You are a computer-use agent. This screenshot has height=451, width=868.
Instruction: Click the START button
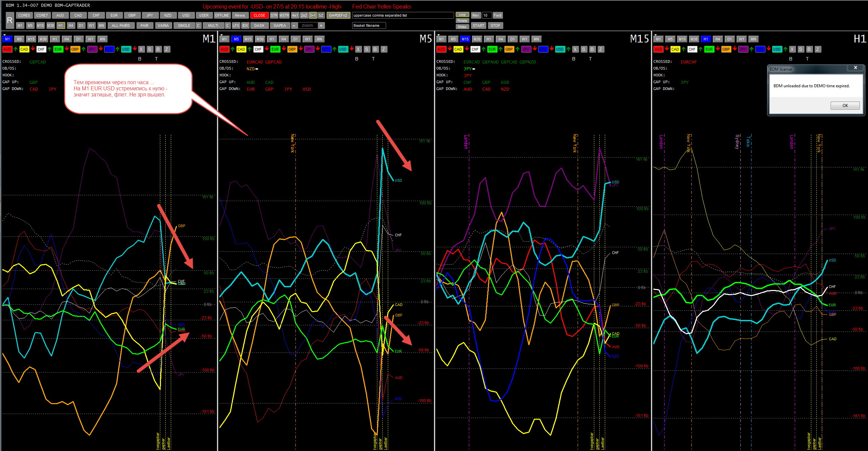pos(478,25)
